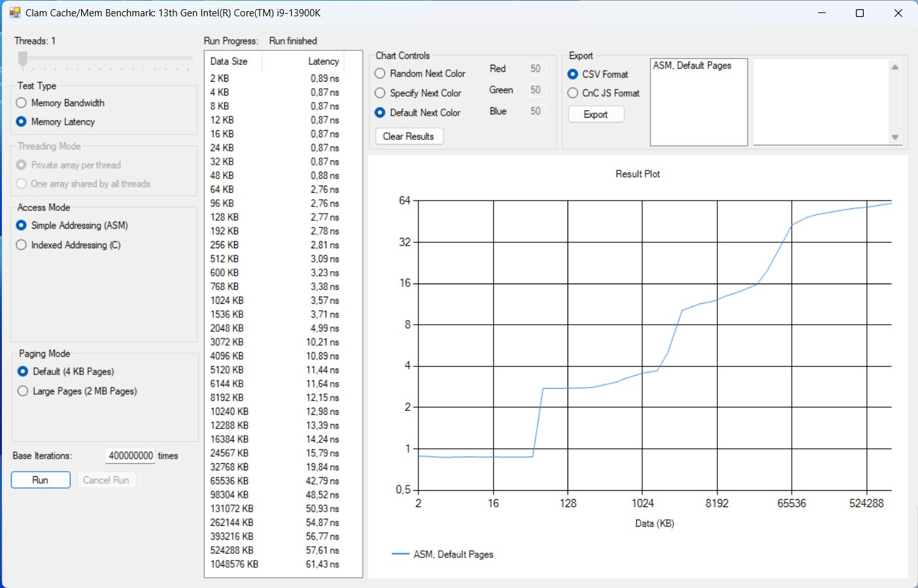The image size is (918, 588).
Task: Select Large Pages (2 MB Pages) option
Action: tap(77, 391)
